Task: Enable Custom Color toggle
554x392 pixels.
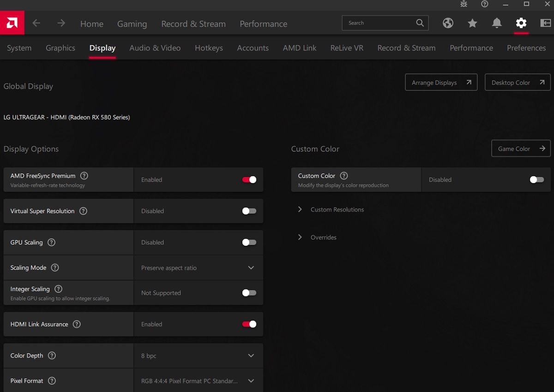Action: click(537, 180)
